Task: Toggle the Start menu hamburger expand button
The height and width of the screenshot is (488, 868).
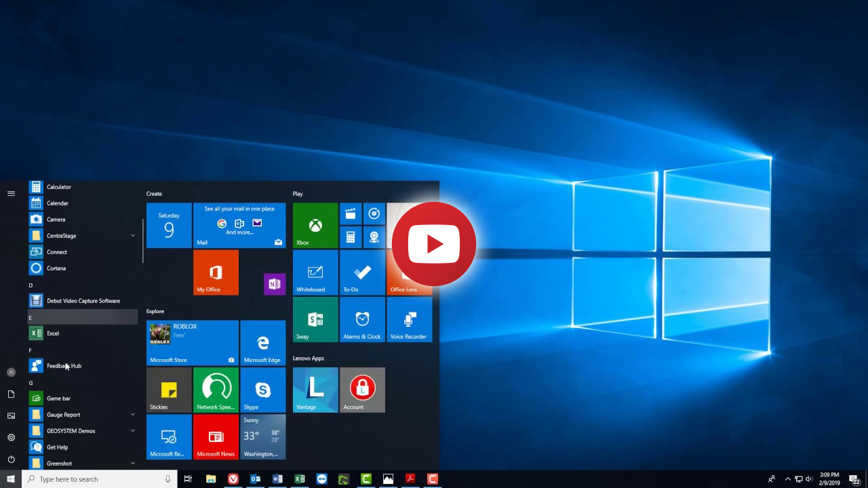Action: coord(11,194)
